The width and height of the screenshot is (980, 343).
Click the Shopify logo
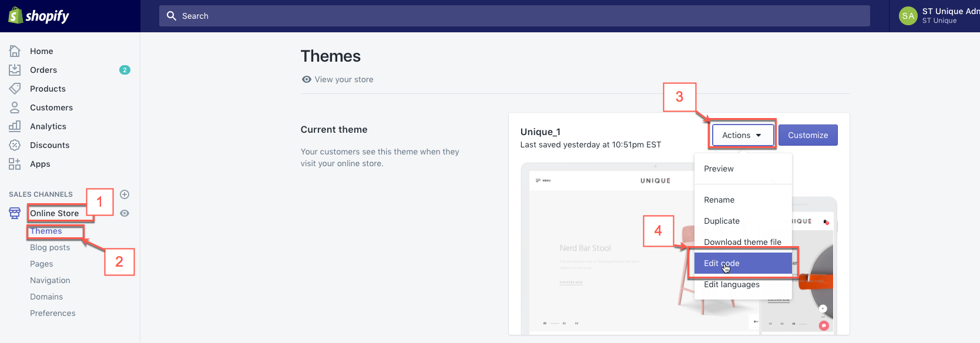tap(39, 16)
